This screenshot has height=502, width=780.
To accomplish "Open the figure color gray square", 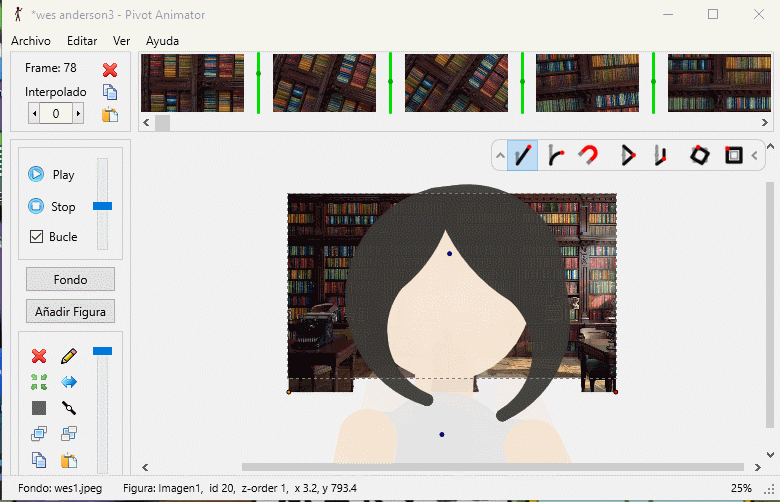I will coord(39,408).
